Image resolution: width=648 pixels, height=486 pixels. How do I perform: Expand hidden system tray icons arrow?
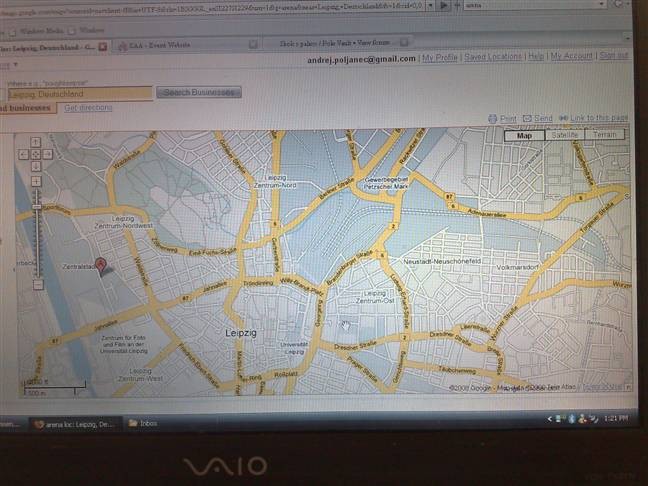point(549,419)
